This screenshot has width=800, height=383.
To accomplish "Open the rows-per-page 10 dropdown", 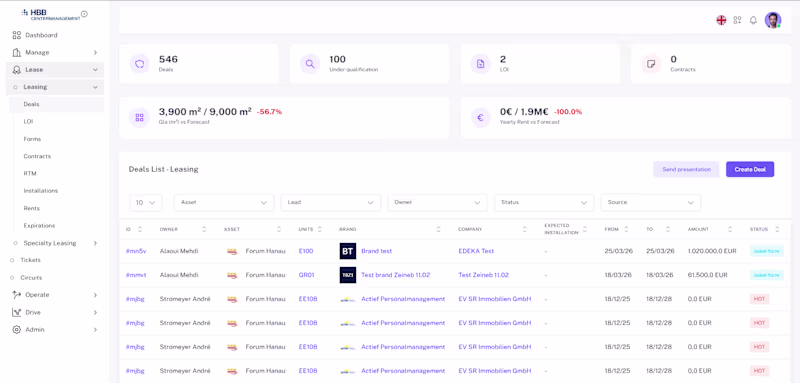I will coord(145,202).
